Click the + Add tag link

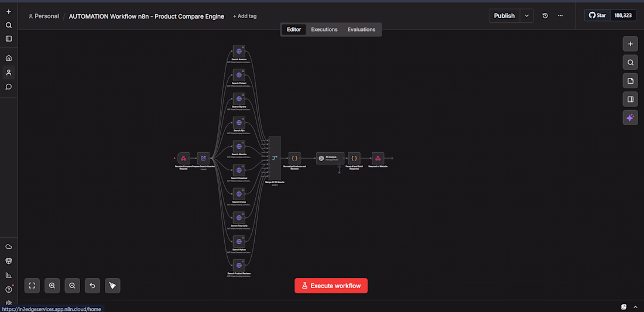click(x=245, y=16)
